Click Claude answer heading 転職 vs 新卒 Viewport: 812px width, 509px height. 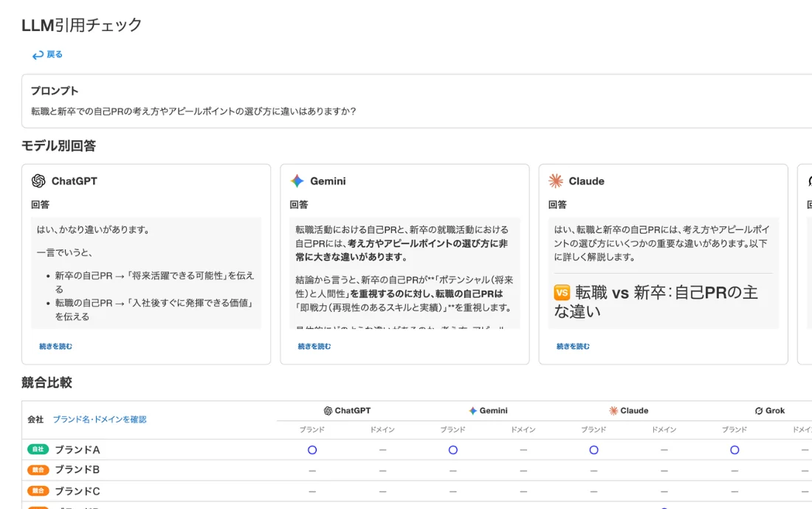point(656,302)
